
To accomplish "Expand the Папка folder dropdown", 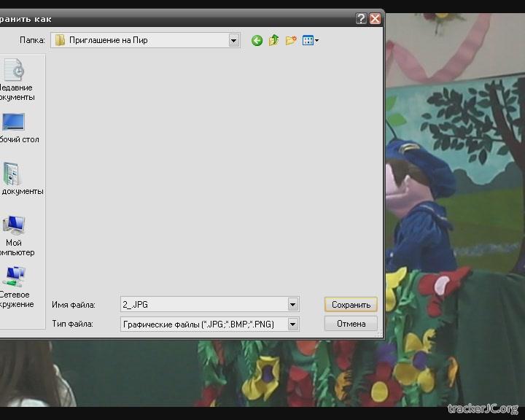I will [233, 41].
